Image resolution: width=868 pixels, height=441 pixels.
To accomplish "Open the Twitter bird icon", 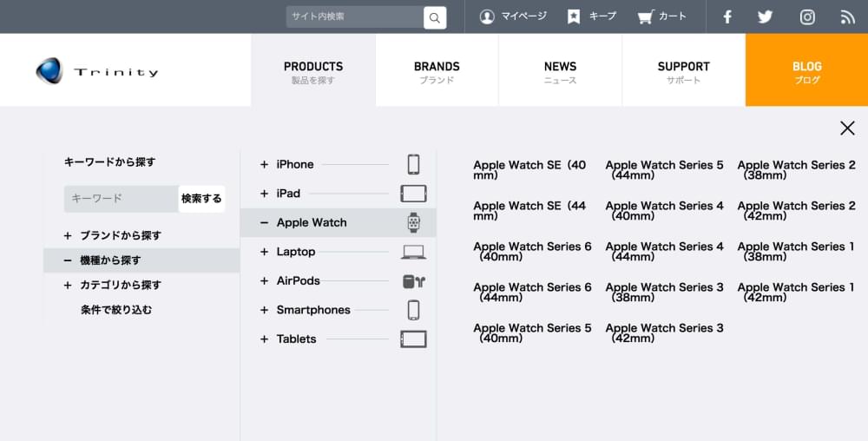I will (x=765, y=16).
